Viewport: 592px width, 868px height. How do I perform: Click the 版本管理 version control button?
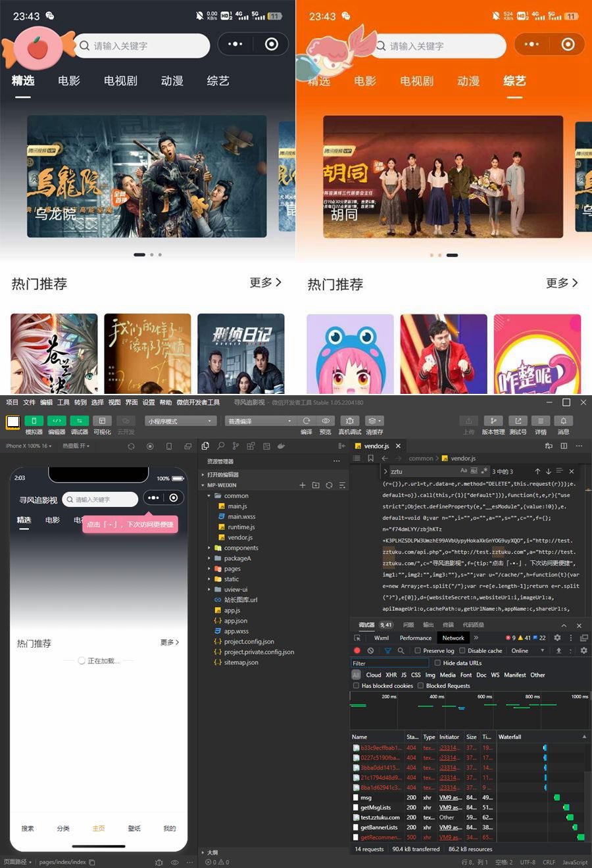click(493, 421)
